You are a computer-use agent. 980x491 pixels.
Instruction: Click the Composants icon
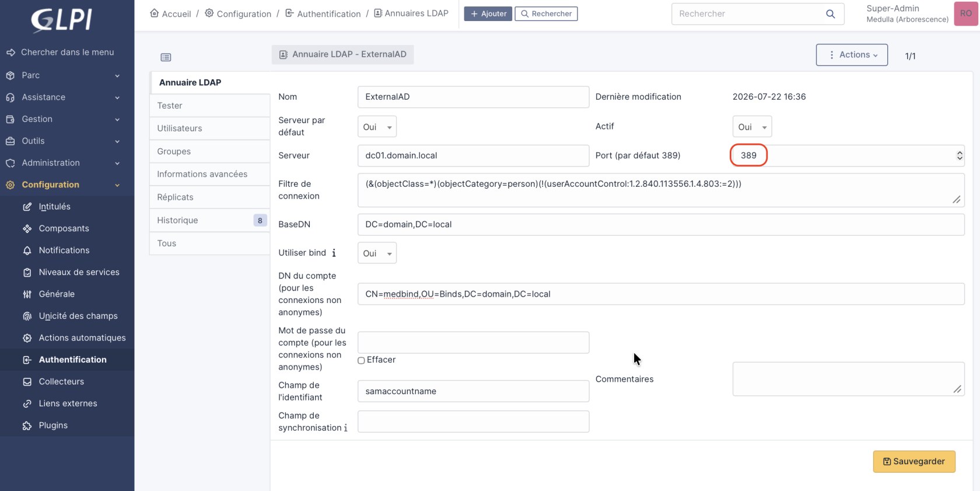tap(27, 229)
